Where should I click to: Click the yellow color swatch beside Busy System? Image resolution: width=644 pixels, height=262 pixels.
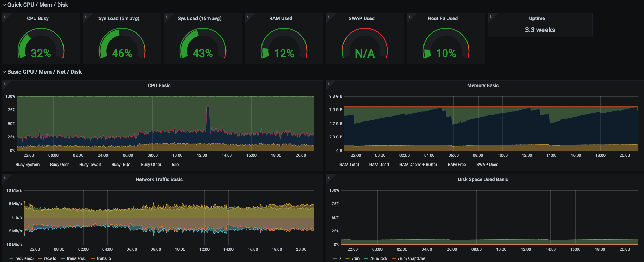point(11,165)
